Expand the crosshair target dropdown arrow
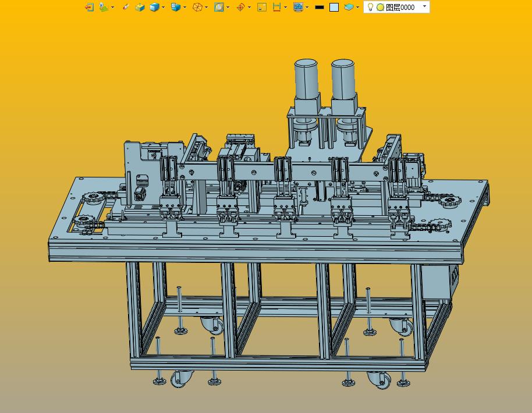This screenshot has height=413, width=532. click(x=249, y=7)
